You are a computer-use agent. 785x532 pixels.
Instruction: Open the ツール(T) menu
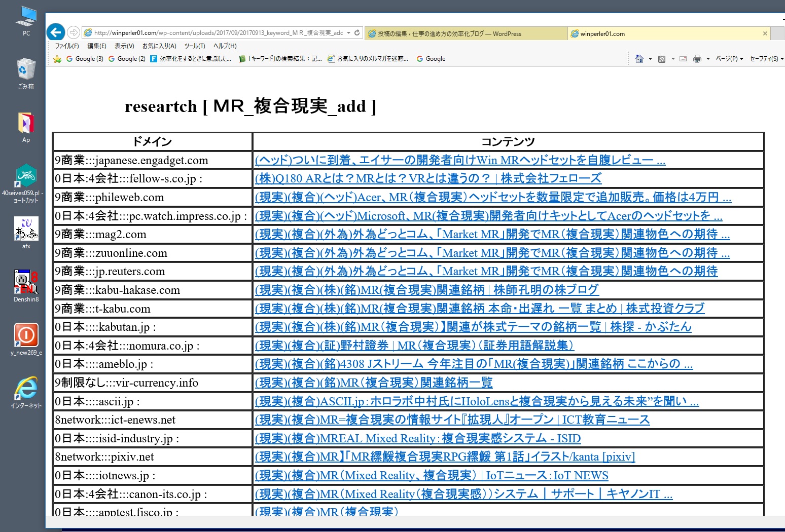(x=195, y=46)
